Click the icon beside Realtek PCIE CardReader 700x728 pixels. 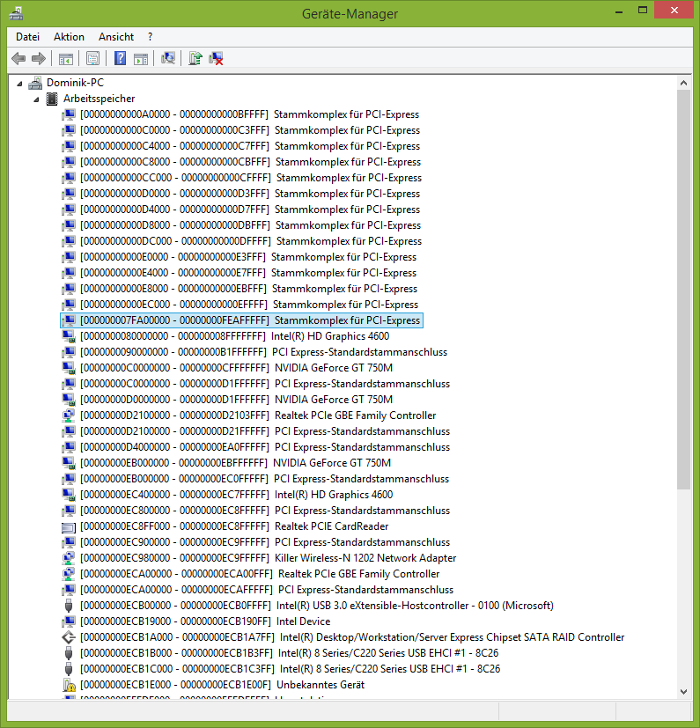click(69, 527)
